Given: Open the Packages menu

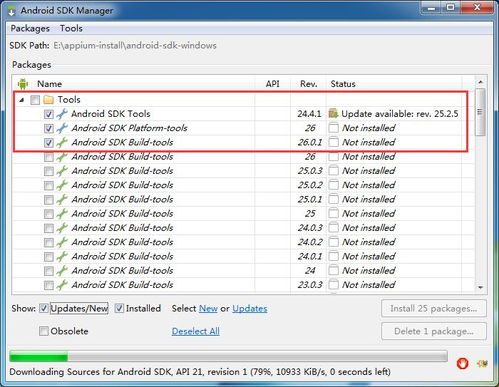Looking at the screenshot, I should pyautogui.click(x=30, y=28).
